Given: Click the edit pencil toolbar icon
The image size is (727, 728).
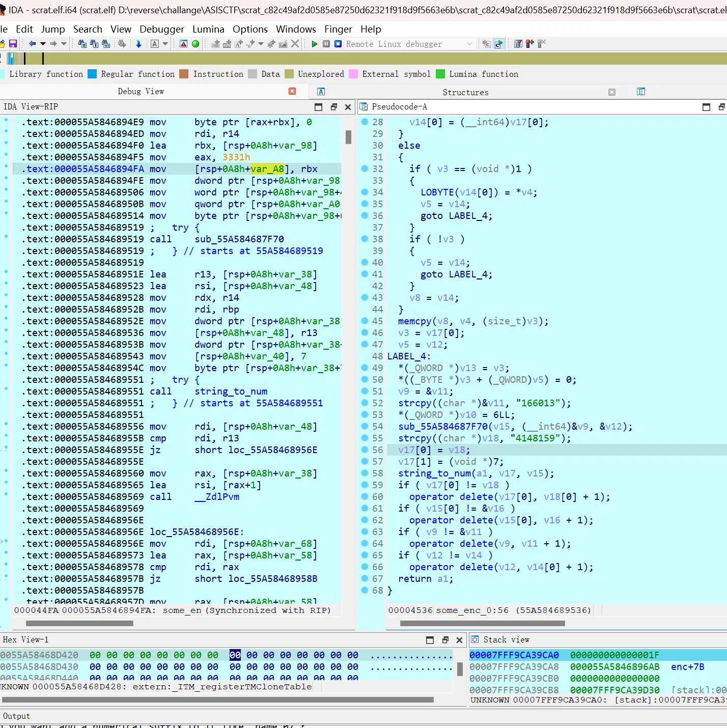Looking at the screenshot, I should 283,44.
